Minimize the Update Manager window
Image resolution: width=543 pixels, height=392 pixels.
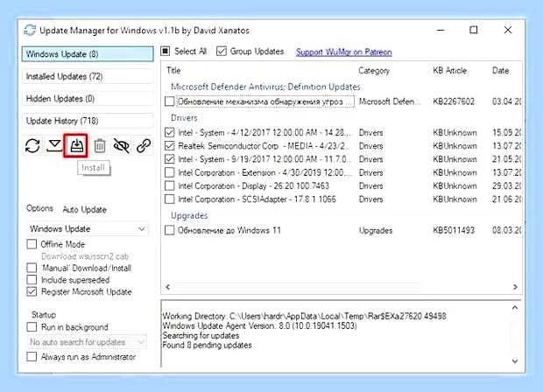[x=441, y=30]
